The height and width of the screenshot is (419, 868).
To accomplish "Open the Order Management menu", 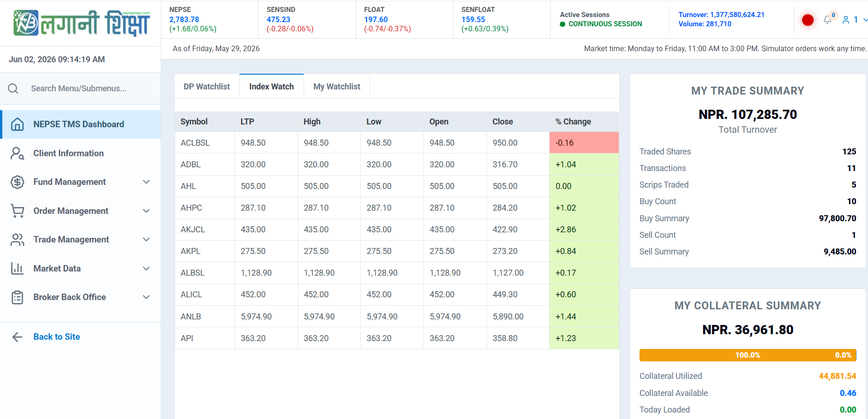I will click(81, 211).
